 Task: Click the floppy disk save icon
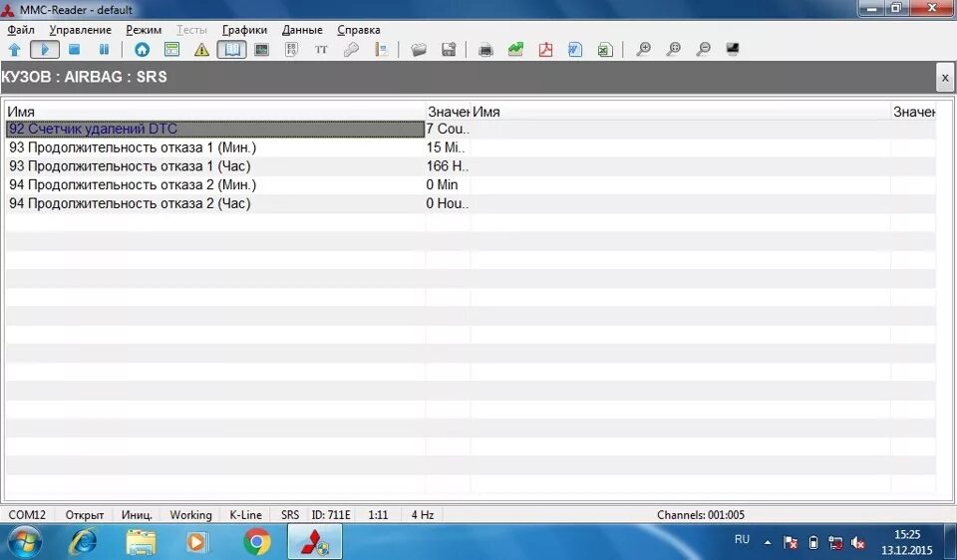449,50
